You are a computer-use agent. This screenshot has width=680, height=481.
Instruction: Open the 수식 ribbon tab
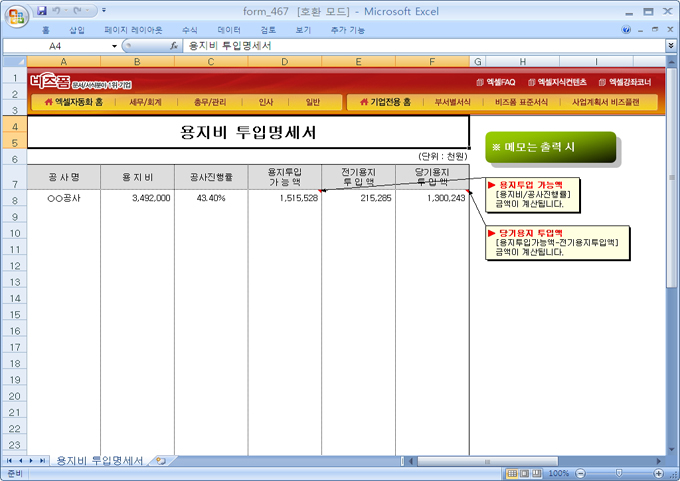tap(190, 30)
